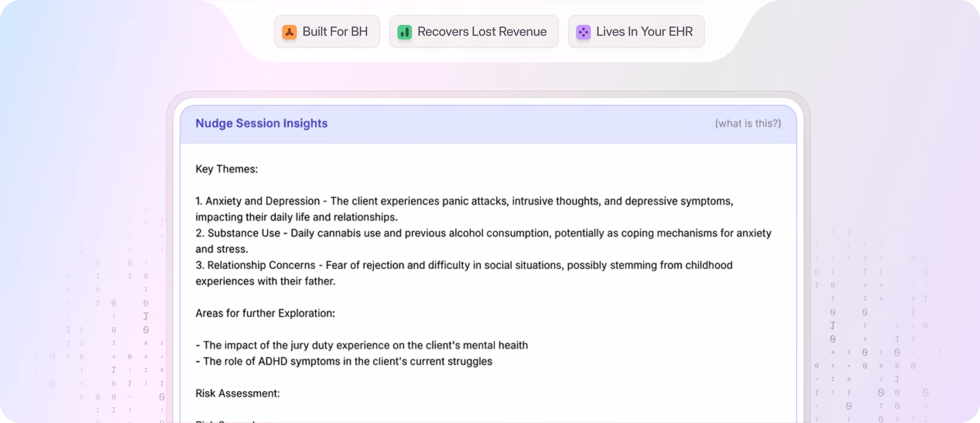This screenshot has width=980, height=423.
Task: Click the line starting 3. Relationship Concerns
Action: tap(464, 265)
